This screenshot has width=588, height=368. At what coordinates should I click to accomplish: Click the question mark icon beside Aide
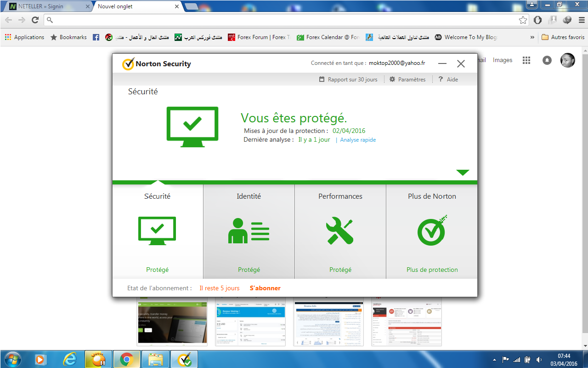(441, 80)
